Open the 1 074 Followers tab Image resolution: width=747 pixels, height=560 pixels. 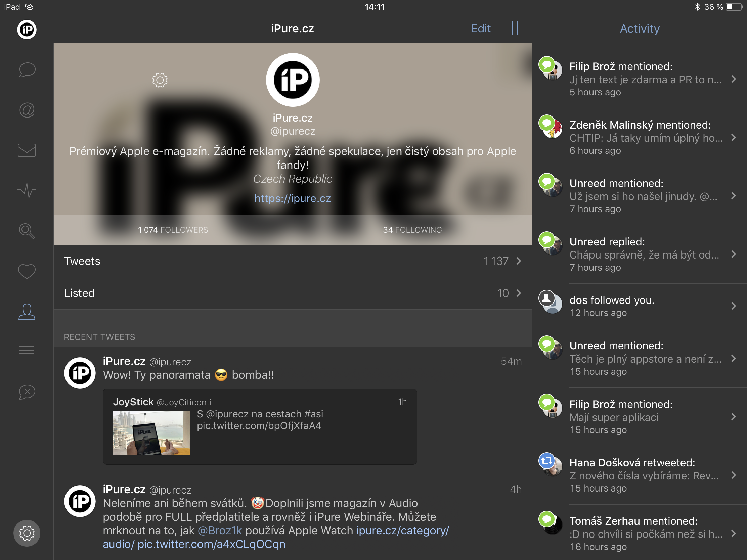click(x=173, y=230)
